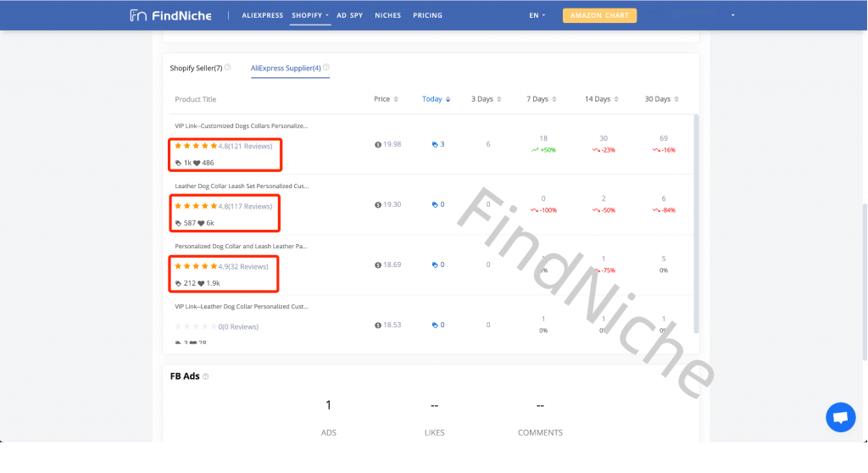This screenshot has height=473, width=868.
Task: Sort table by 30 Days column
Action: (661, 99)
